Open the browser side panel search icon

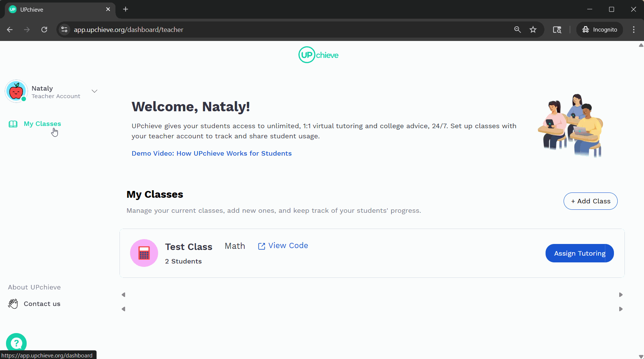tap(557, 30)
